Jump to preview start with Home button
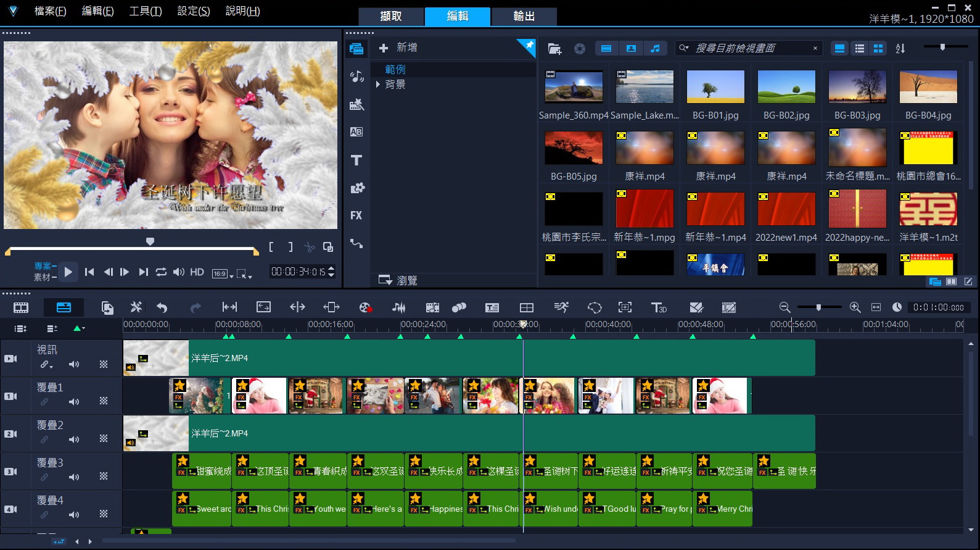The width and height of the screenshot is (980, 550). click(x=89, y=272)
